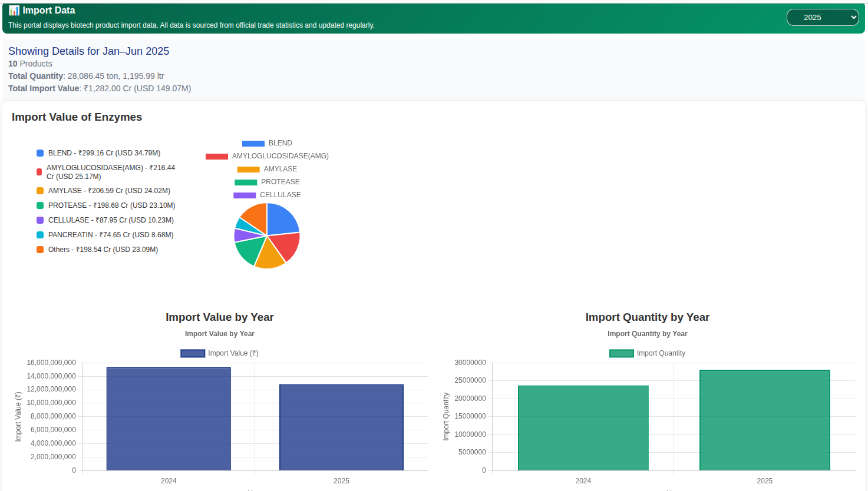Open the 2025 year dropdown
868x491 pixels.
pos(822,18)
